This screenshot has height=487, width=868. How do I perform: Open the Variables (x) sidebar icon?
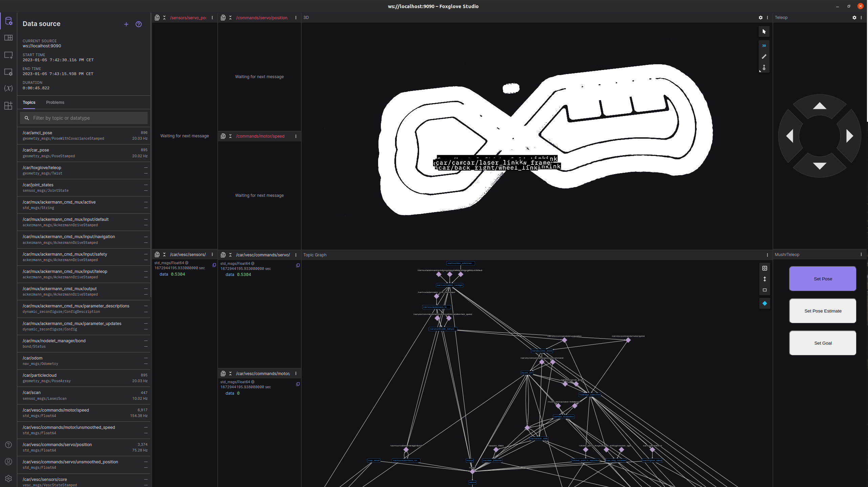pos(8,88)
